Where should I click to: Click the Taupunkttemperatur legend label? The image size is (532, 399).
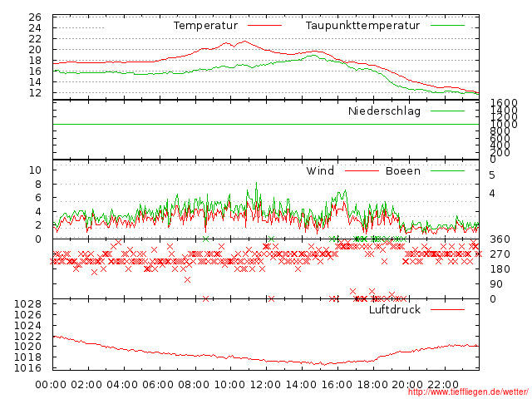pos(362,26)
